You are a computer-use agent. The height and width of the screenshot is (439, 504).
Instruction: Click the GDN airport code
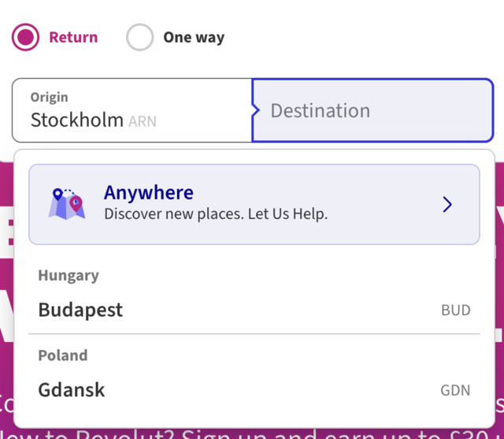[x=455, y=391]
